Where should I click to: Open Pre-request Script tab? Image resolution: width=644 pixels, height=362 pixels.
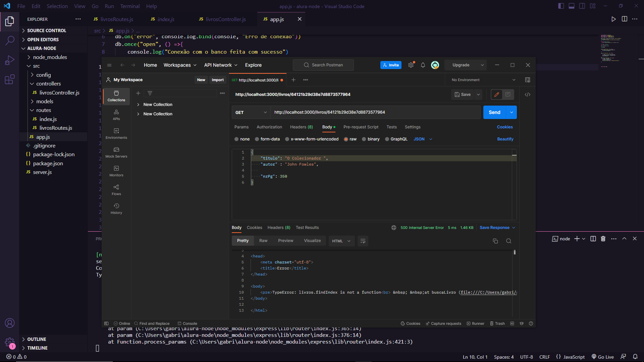(x=361, y=127)
